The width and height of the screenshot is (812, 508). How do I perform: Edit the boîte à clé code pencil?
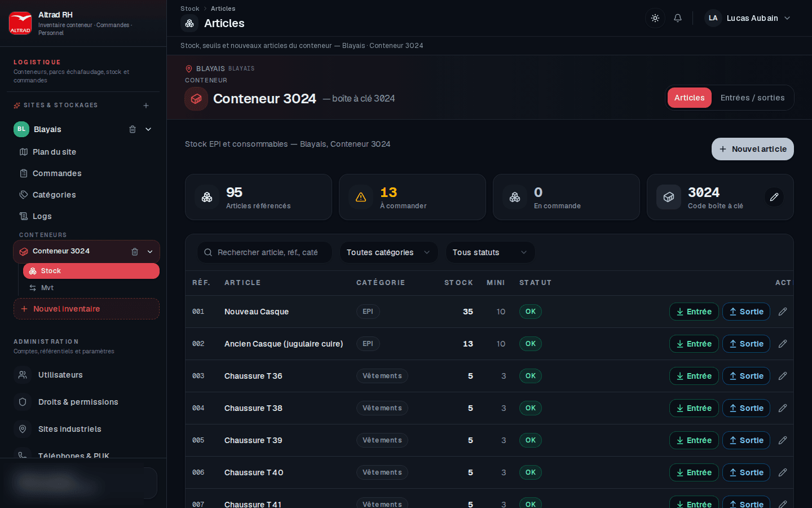coord(774,197)
